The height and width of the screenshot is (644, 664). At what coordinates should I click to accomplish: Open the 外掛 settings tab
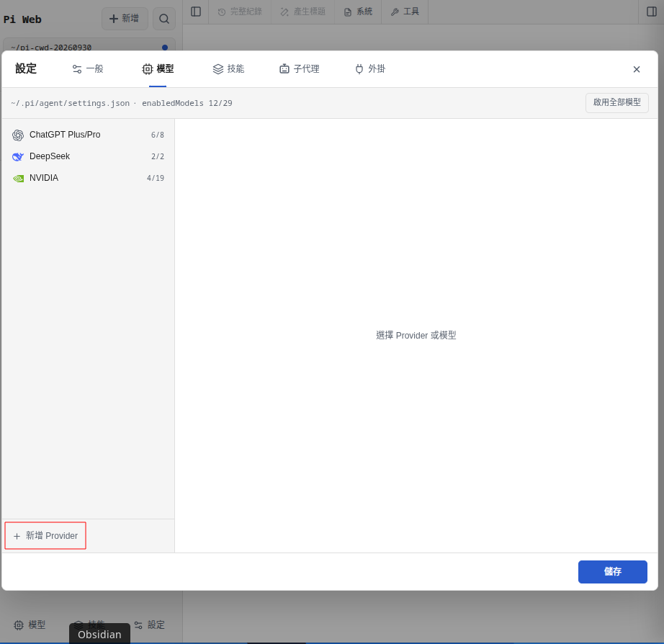point(371,68)
